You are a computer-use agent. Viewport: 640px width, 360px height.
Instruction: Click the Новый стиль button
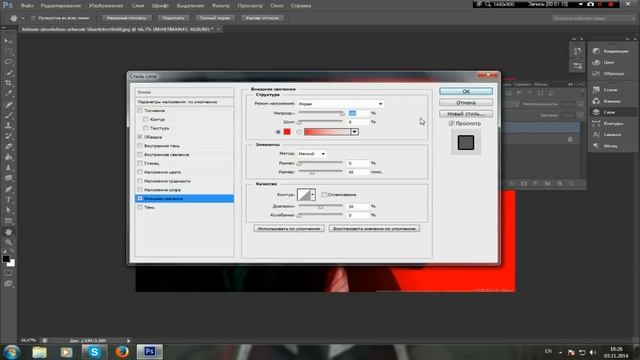466,114
